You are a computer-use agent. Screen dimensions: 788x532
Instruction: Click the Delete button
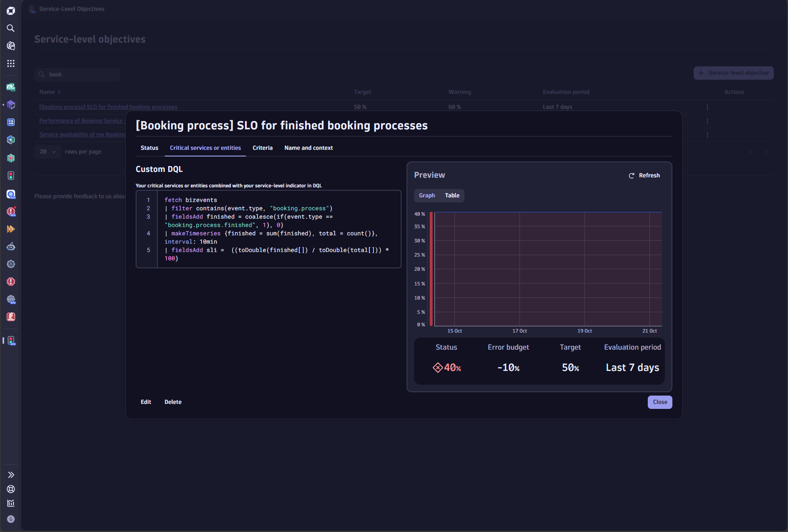(173, 402)
